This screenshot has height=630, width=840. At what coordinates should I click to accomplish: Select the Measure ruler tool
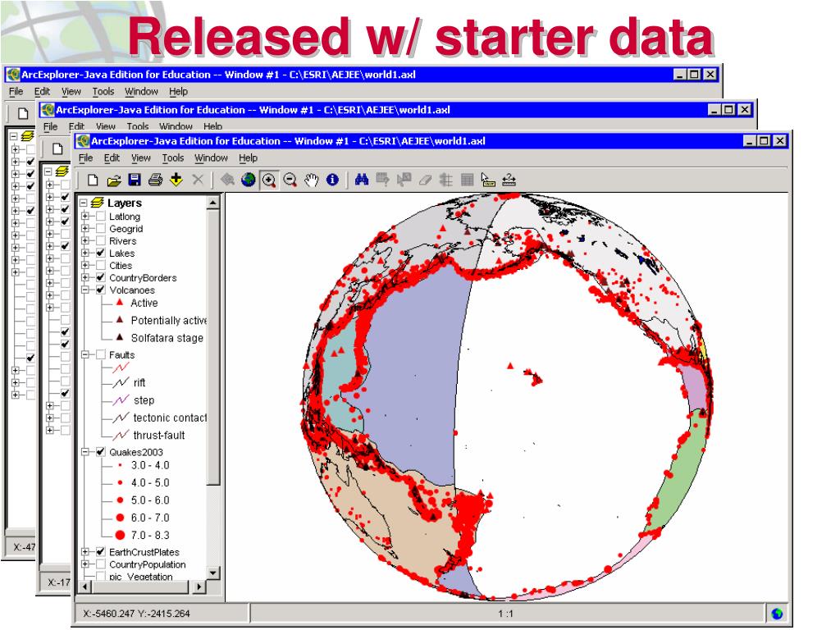pyautogui.click(x=509, y=180)
